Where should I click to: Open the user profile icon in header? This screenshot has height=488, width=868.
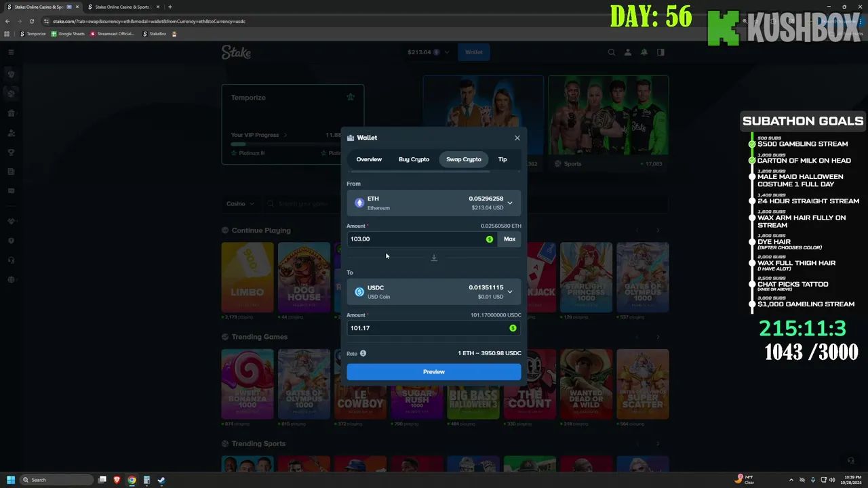pyautogui.click(x=628, y=52)
